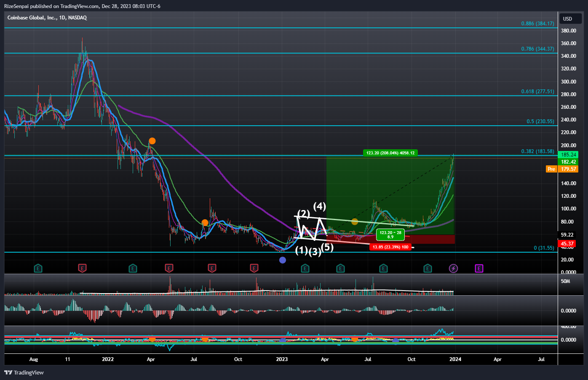This screenshot has height=380, width=588.
Task: Click the green earnings marker for May 2023
Action: pyautogui.click(x=340, y=268)
